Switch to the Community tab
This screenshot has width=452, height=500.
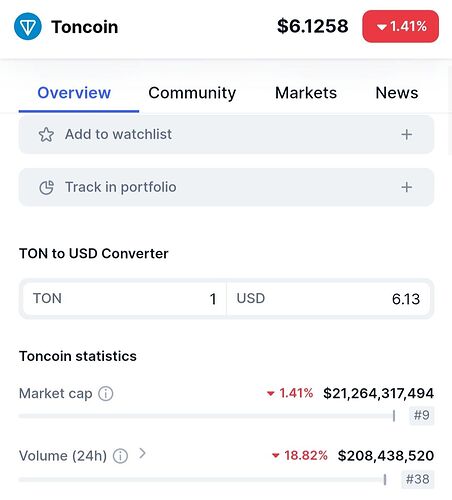192,93
